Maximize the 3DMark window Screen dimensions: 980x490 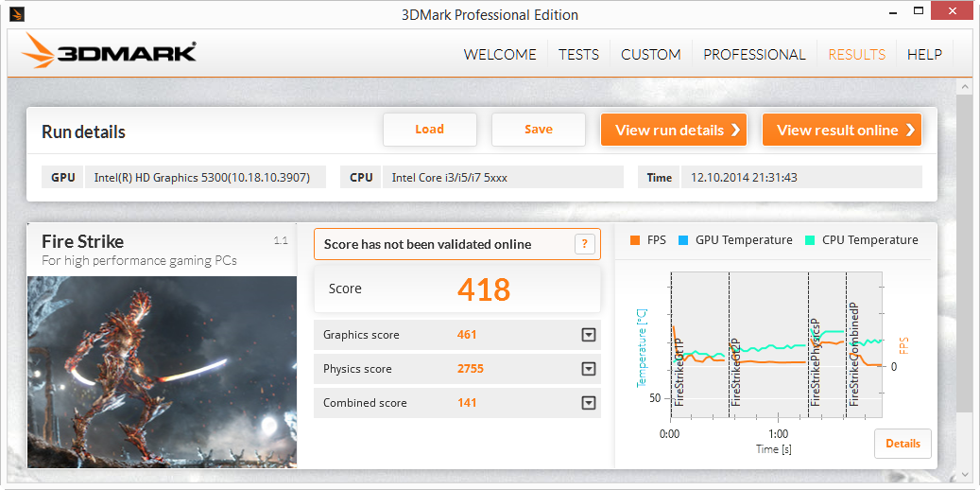coord(919,10)
